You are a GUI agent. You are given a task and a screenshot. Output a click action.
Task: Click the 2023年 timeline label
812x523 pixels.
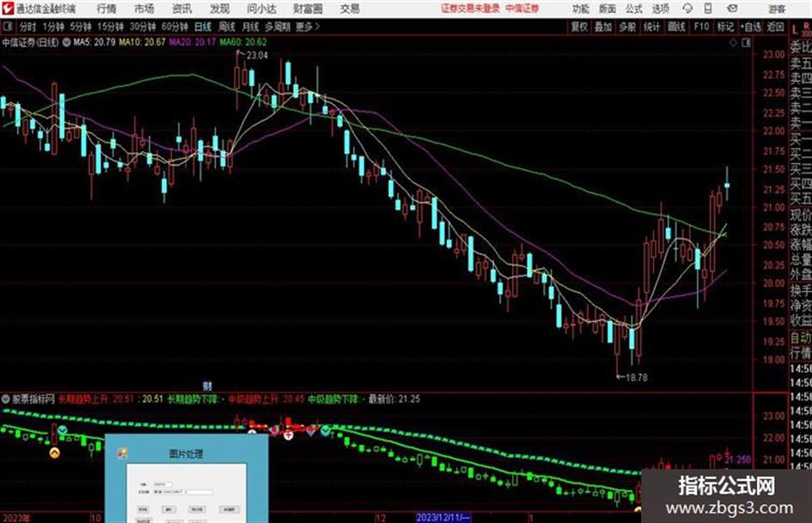[16, 518]
